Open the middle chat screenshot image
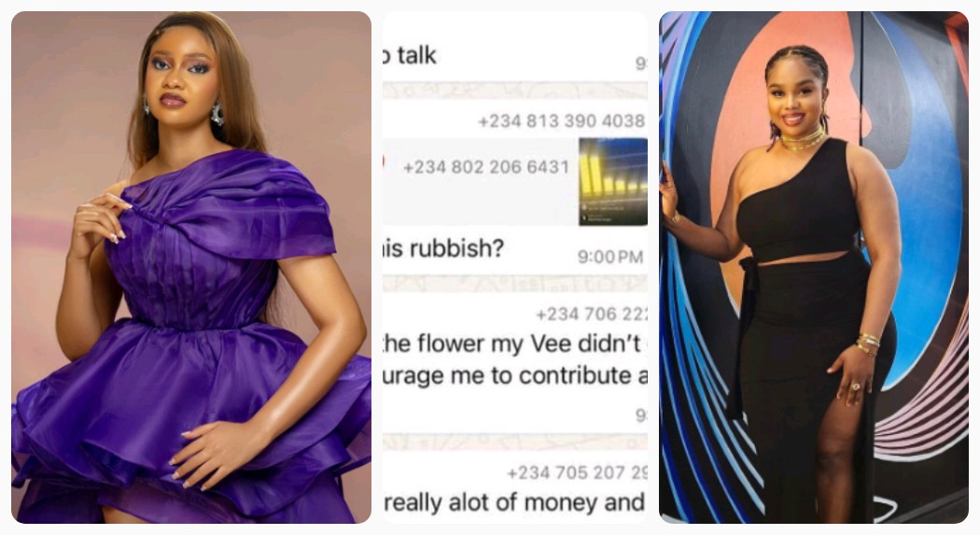Screen dimensions: 980x535 coord(515,267)
